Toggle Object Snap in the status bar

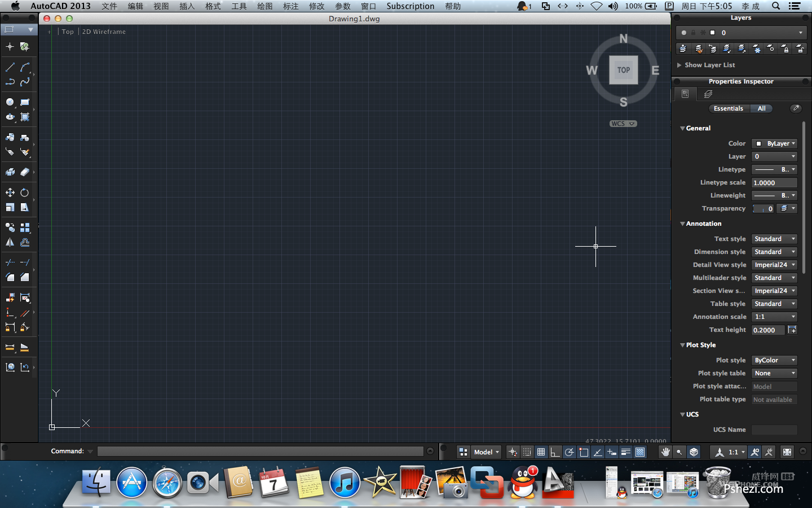[584, 452]
